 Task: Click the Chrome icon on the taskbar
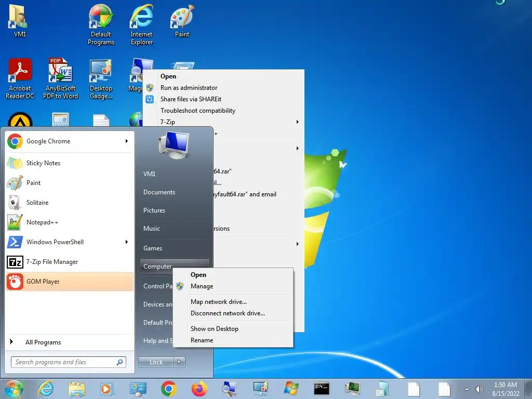(169, 389)
